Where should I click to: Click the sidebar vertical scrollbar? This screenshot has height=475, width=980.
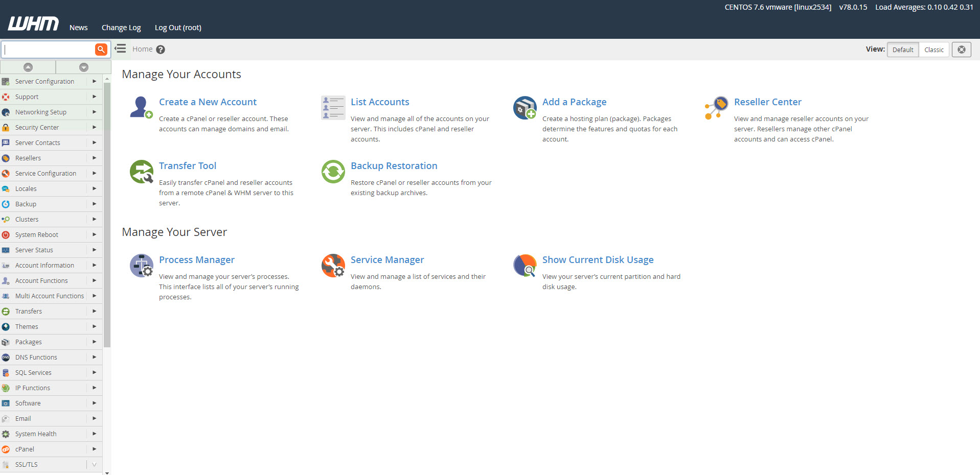[107, 215]
